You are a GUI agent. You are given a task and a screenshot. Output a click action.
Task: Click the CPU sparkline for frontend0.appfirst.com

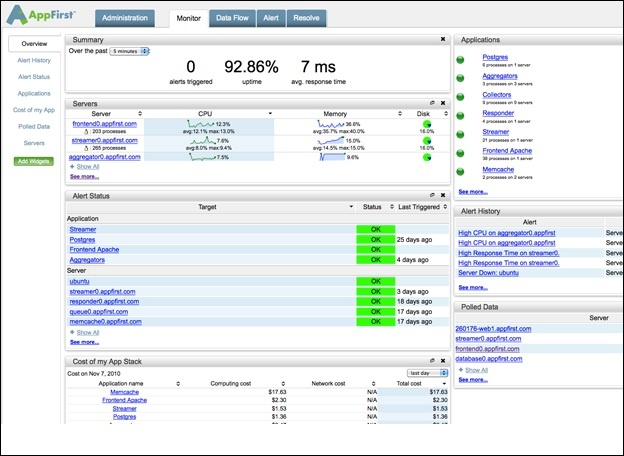point(200,124)
